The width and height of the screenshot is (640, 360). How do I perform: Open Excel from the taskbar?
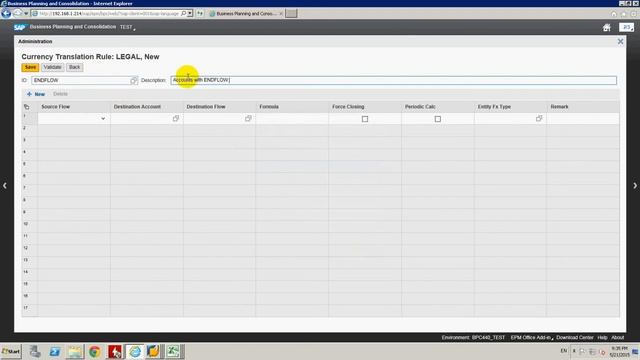[x=173, y=351]
